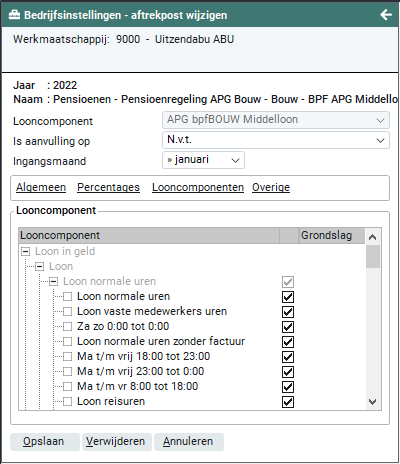Uncheck Grondslag for Za zo 0:00 tot 0:00
The width and height of the screenshot is (400, 464).
coord(288,327)
